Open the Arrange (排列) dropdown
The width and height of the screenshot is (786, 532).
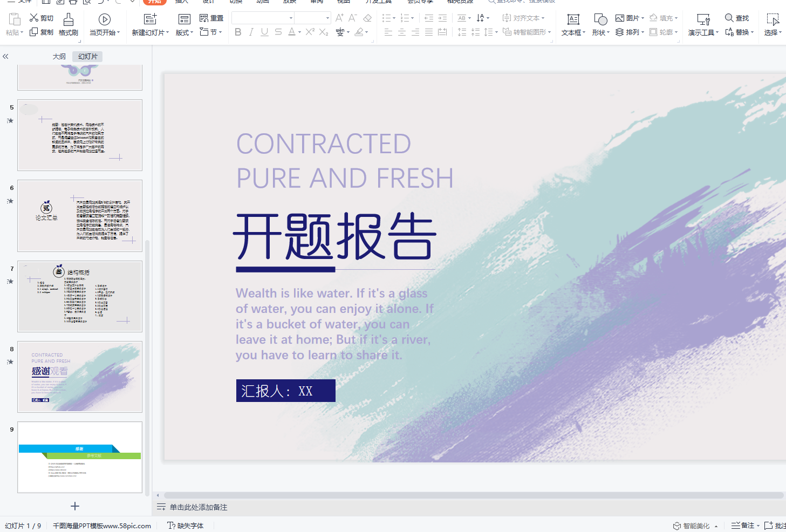tap(630, 32)
